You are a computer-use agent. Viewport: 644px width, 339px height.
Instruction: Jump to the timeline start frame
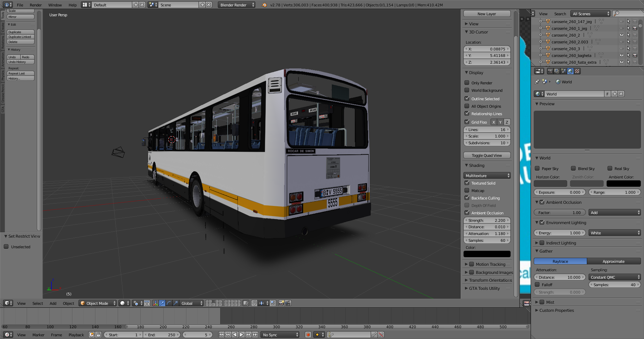[x=221, y=335]
